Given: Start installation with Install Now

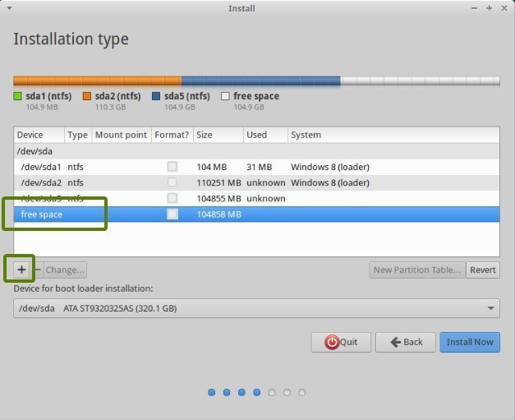Looking at the screenshot, I should pyautogui.click(x=470, y=342).
